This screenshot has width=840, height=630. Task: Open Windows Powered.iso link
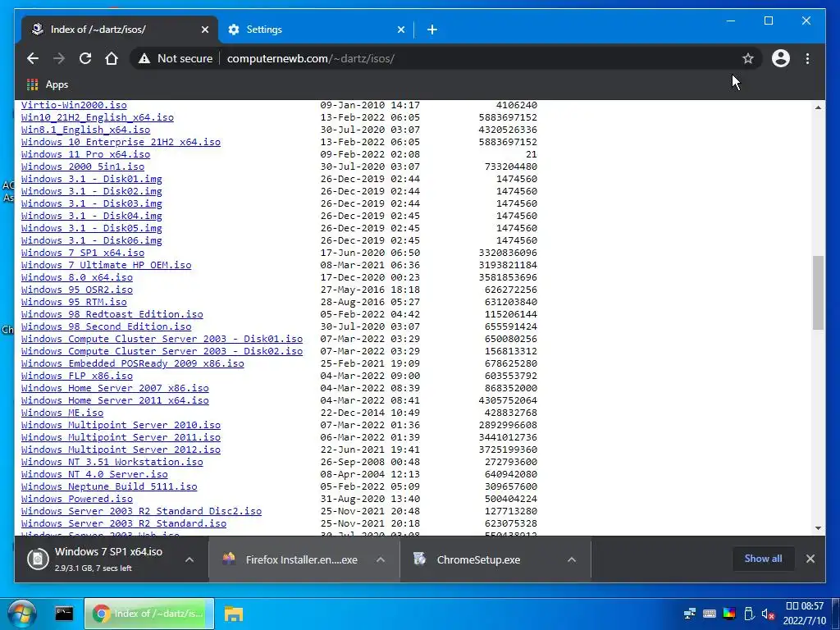(x=77, y=500)
